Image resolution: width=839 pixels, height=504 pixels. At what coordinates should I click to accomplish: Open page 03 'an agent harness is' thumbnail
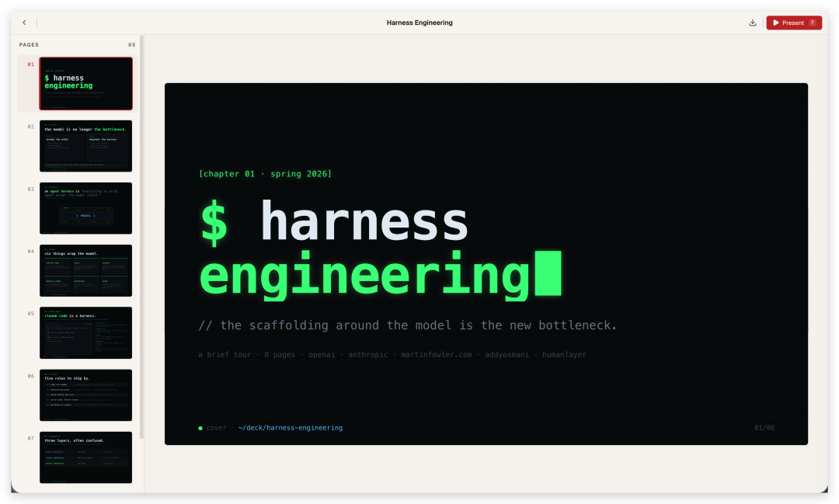click(x=85, y=208)
